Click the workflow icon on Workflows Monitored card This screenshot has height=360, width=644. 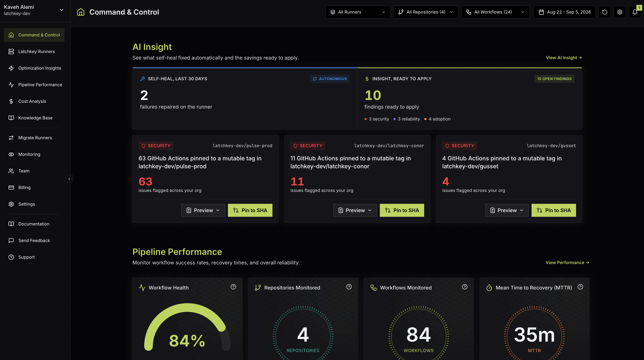(374, 288)
